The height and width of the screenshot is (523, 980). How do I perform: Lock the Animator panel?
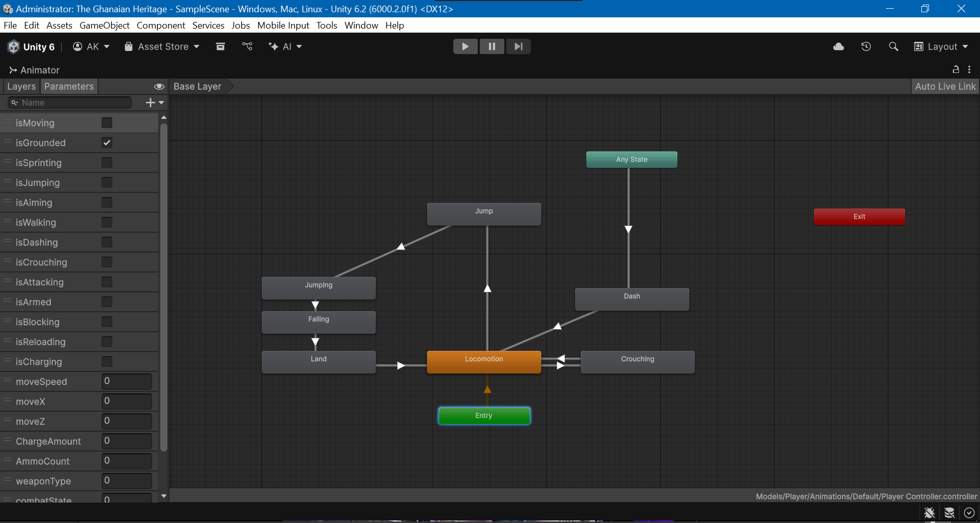[x=956, y=69]
